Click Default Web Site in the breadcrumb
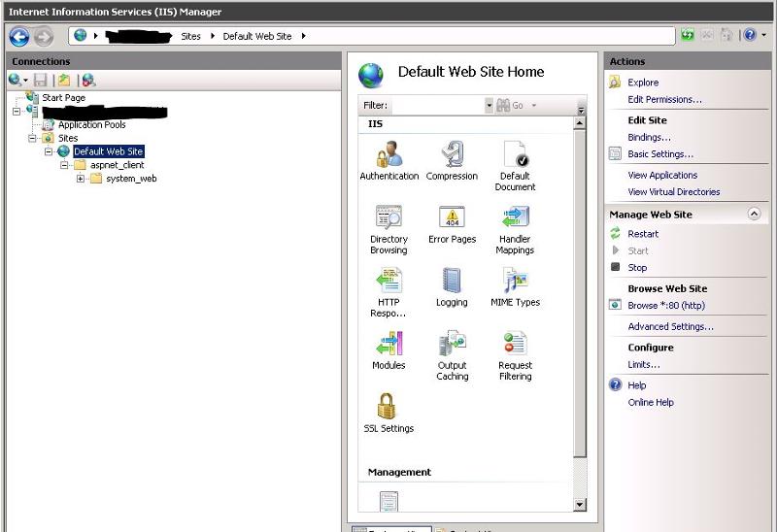This screenshot has width=777, height=532. tap(257, 36)
